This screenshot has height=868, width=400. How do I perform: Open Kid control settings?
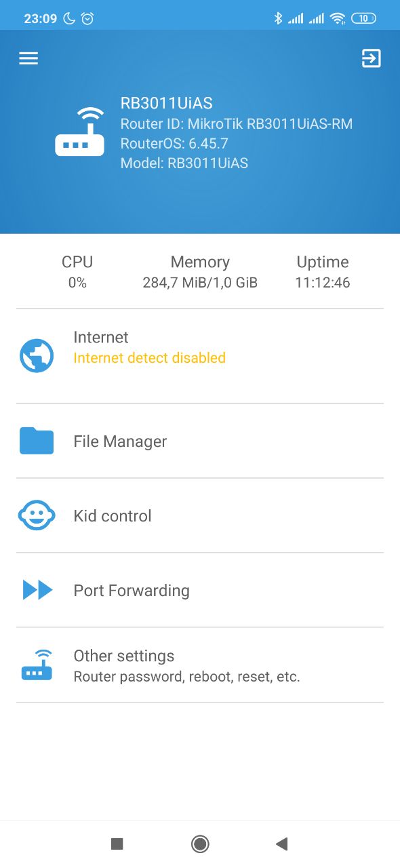coord(200,515)
